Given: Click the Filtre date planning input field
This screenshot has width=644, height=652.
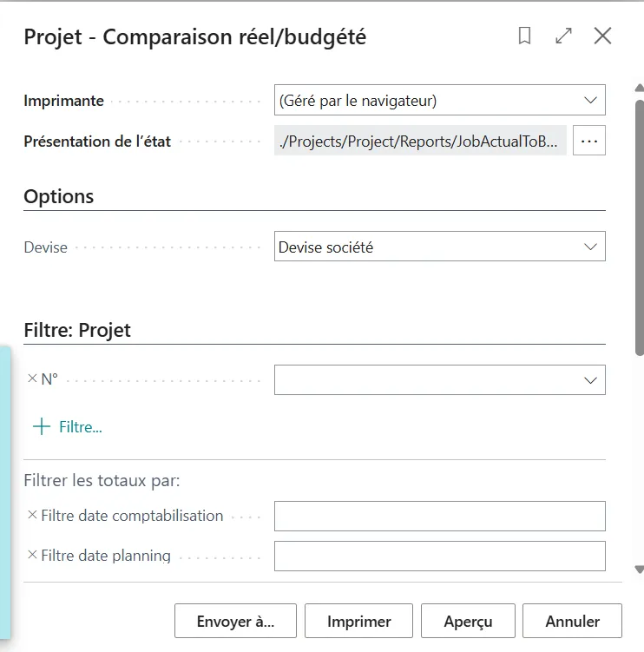Looking at the screenshot, I should pyautogui.click(x=439, y=556).
